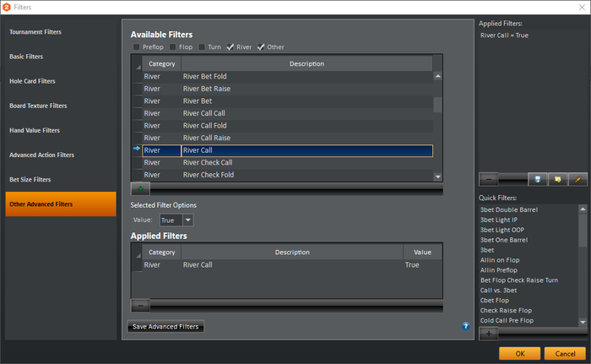The width and height of the screenshot is (591, 364).
Task: Click the Cancel button
Action: coord(565,353)
